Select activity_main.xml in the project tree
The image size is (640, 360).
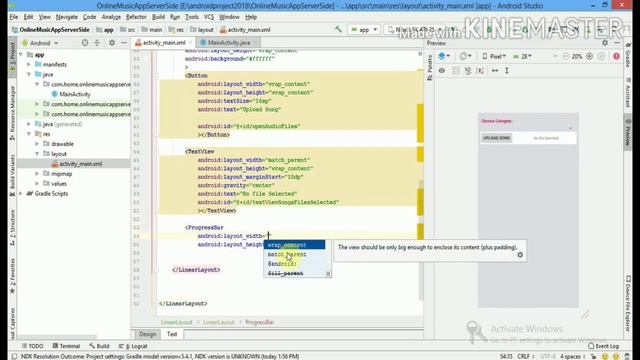(80, 164)
